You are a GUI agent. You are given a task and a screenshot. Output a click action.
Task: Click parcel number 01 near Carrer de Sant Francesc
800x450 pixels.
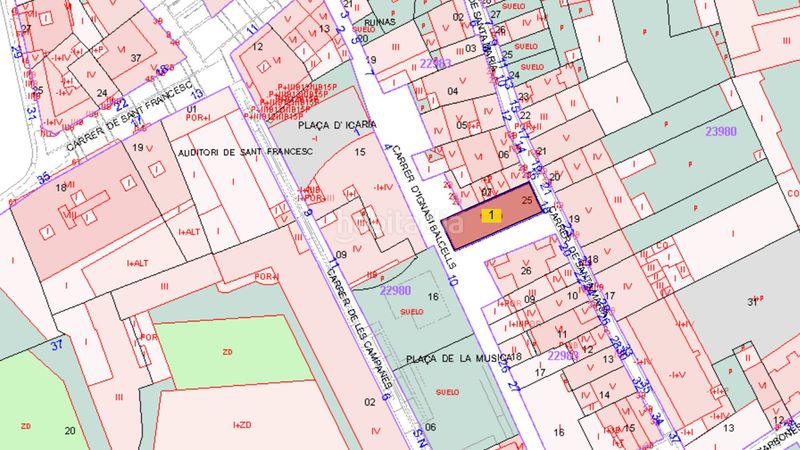tap(191, 109)
